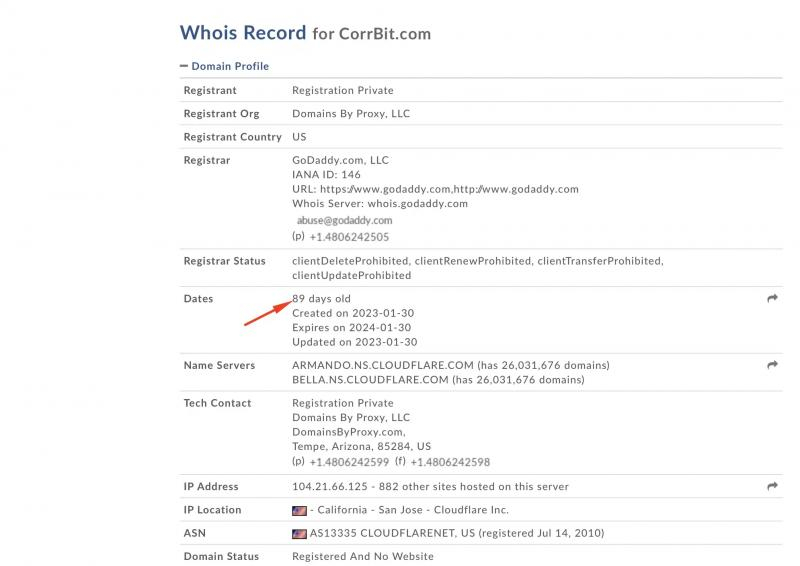800x566 pixels.
Task: Click the 'Registrant Org' row label
Action: click(x=221, y=114)
